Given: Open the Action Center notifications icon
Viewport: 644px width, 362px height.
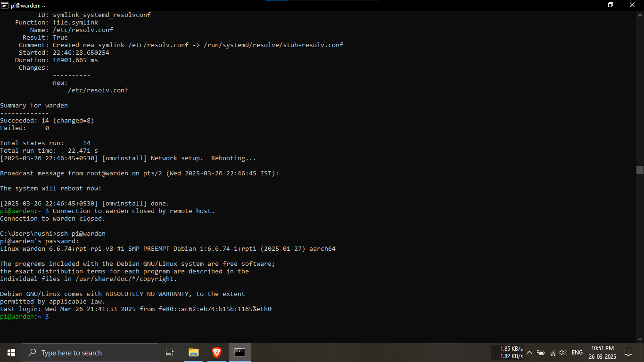Looking at the screenshot, I should (628, 353).
